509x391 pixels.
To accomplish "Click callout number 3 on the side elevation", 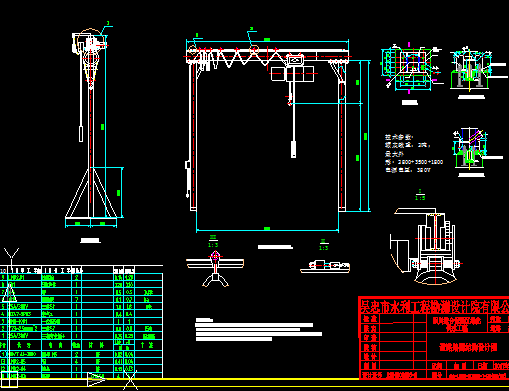I will coord(108,23).
